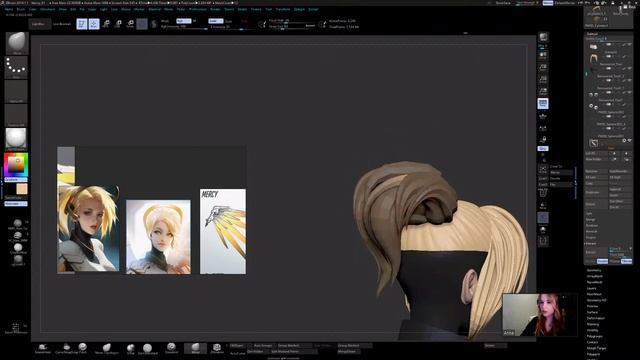Hide the PM3D_Sphere3D2 subtool eye
The width and height of the screenshot is (640, 360).
pyautogui.click(x=630, y=116)
